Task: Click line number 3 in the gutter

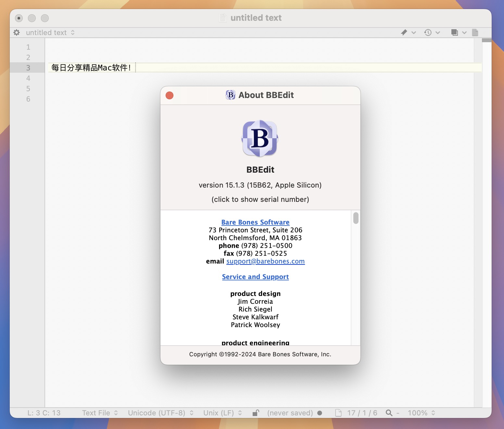Action: (28, 68)
